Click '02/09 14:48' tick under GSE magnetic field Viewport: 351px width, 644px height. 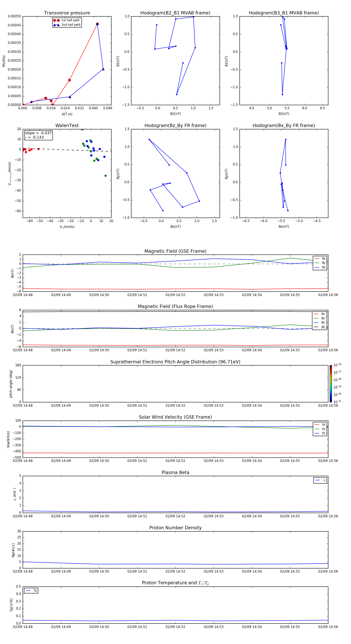click(x=23, y=295)
